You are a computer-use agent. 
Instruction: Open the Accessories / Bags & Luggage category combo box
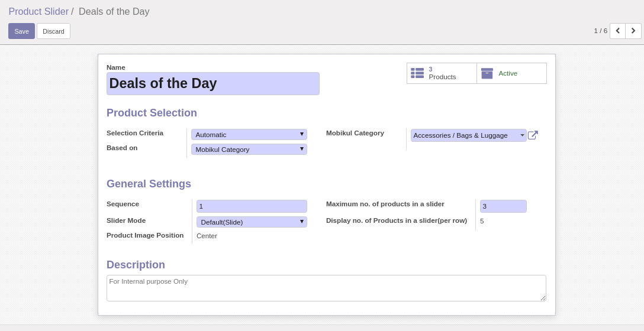point(469,135)
